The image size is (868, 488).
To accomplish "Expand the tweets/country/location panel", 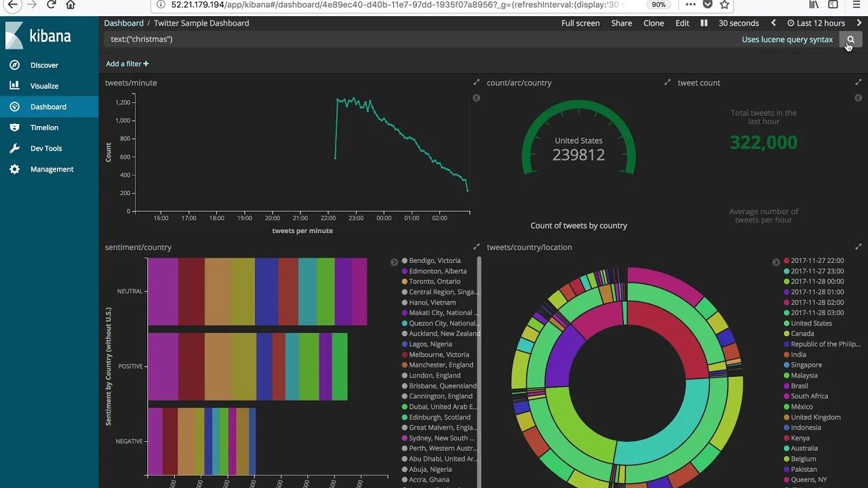I will [859, 247].
